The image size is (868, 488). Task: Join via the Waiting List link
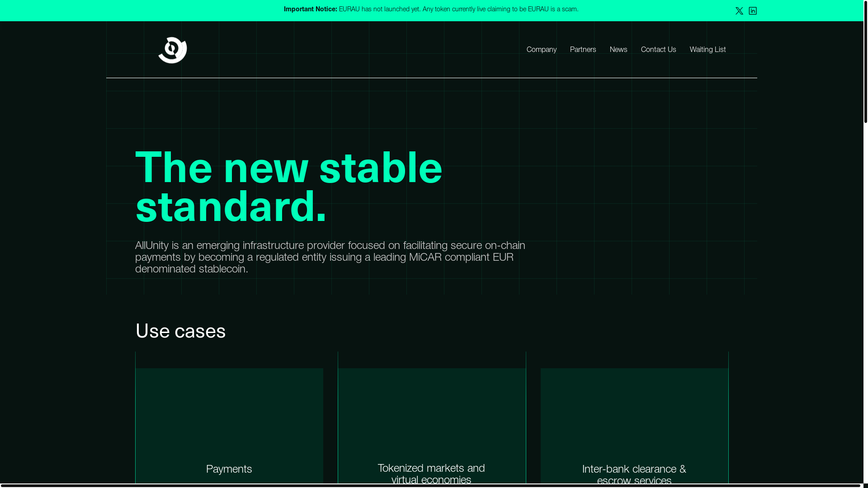tap(708, 50)
